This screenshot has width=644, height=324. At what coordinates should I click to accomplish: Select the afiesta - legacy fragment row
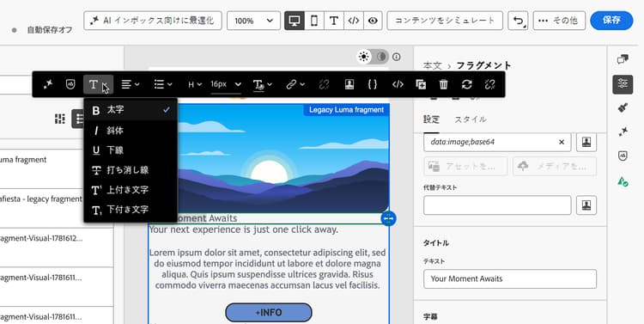pos(57,209)
